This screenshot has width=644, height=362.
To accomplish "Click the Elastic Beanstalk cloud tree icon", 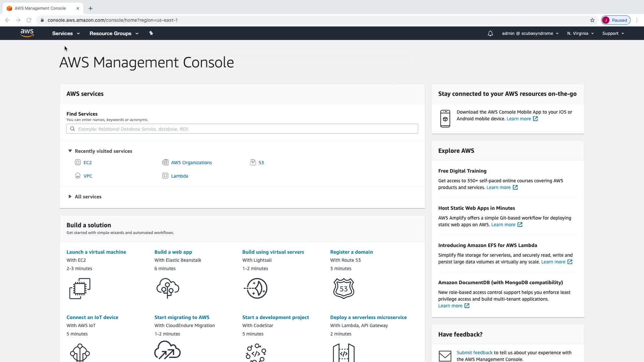I will click(168, 288).
